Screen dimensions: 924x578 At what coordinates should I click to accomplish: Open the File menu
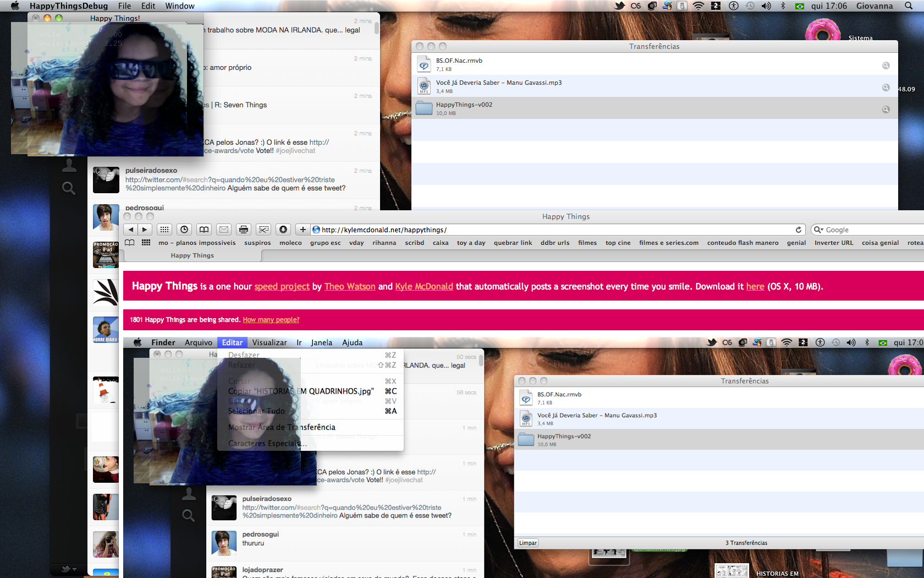[125, 6]
